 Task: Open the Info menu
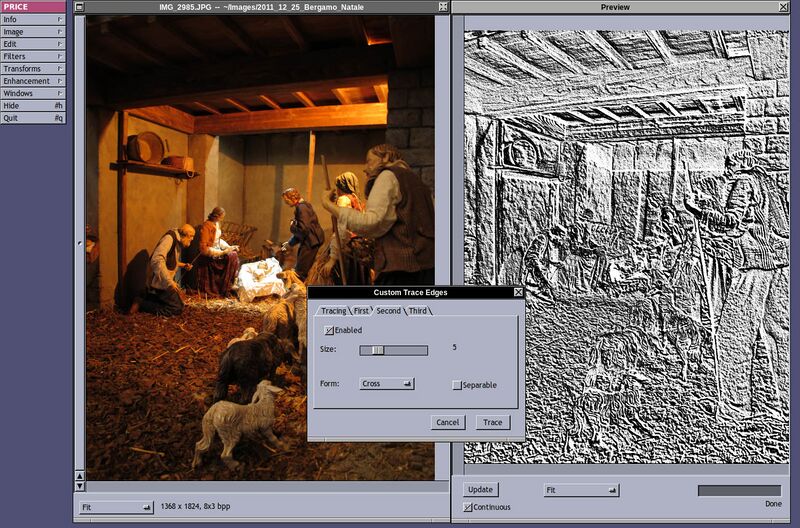[33, 19]
